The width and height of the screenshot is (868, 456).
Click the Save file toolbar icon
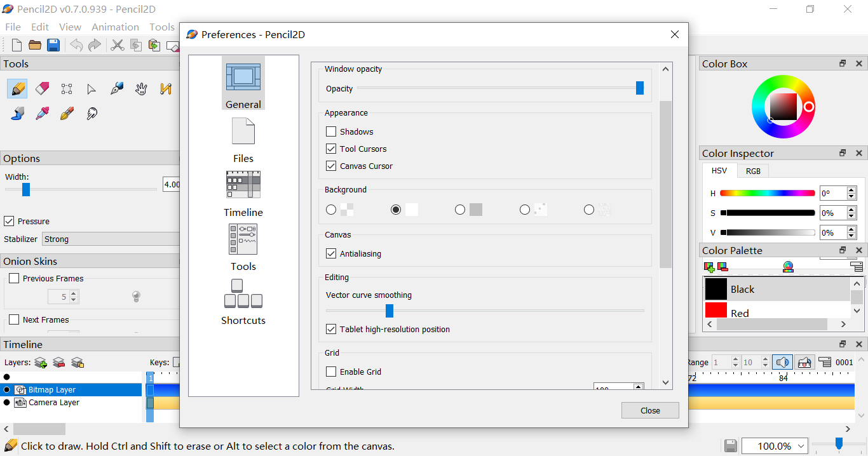(53, 45)
